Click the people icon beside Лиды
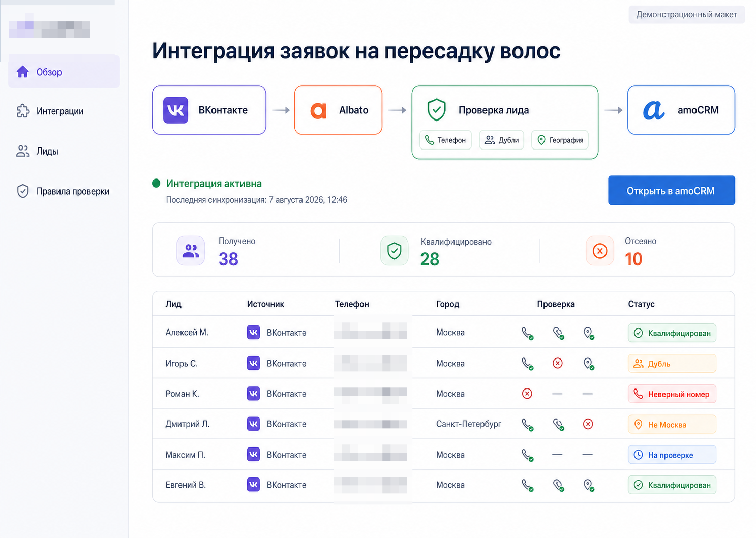The image size is (756, 538). 23,151
